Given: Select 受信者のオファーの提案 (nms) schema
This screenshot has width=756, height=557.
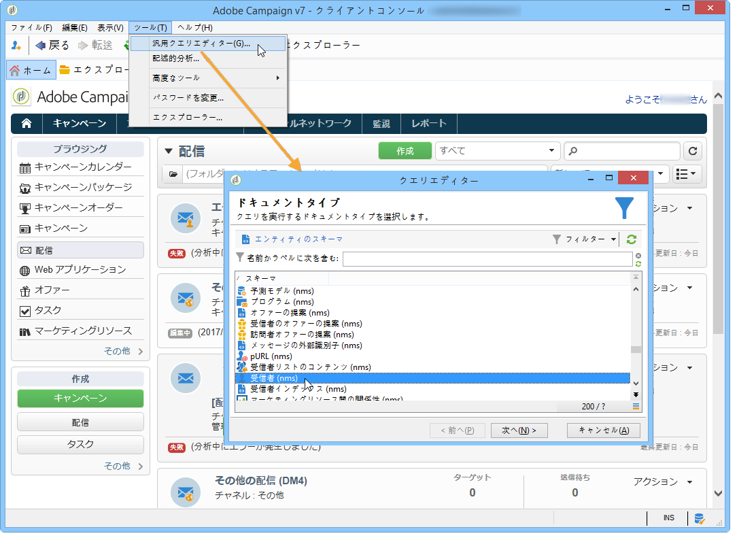Looking at the screenshot, I should click(306, 324).
